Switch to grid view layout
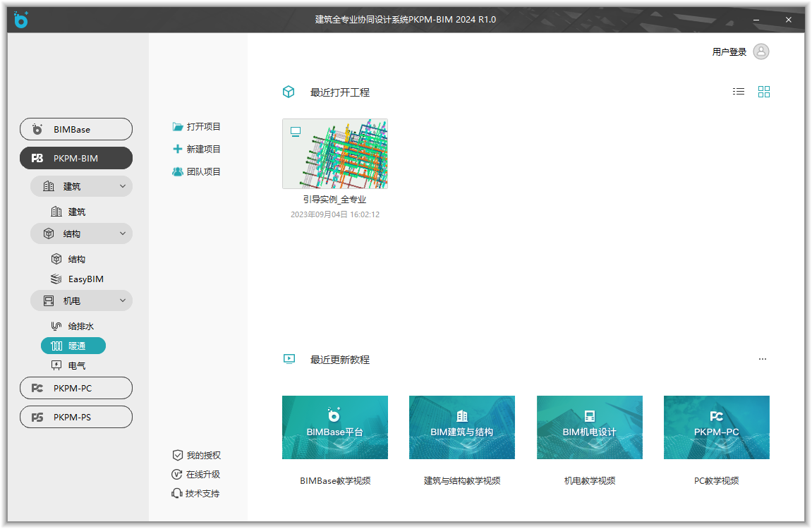Screen dimensions: 812x529 tap(764, 92)
